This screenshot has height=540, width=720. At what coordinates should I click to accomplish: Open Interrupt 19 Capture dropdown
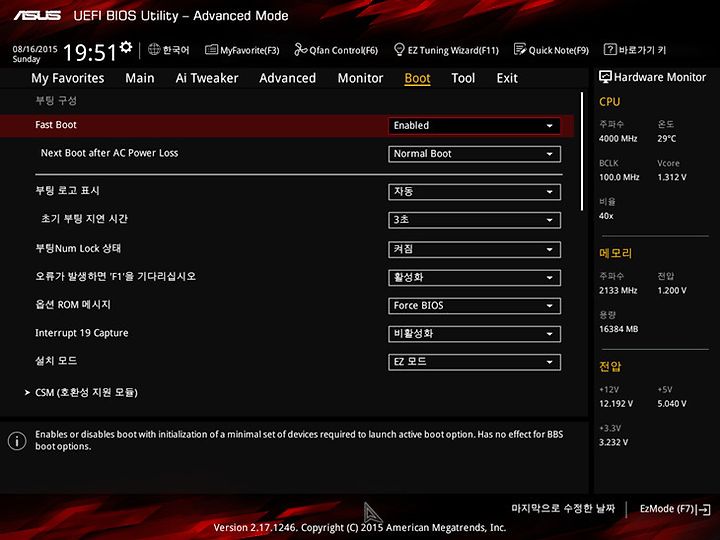point(474,334)
